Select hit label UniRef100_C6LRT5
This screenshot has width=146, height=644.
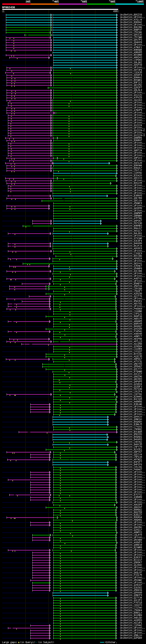[x=131, y=535]
